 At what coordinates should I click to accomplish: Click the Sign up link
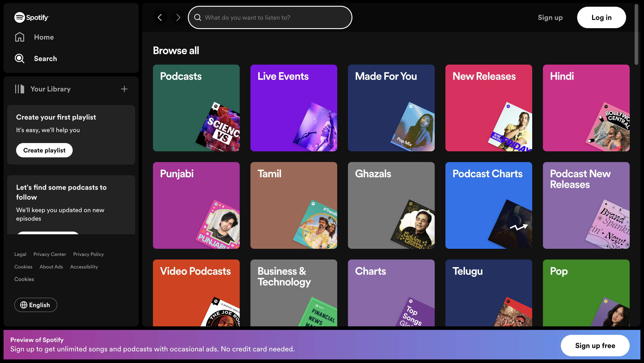pos(550,17)
